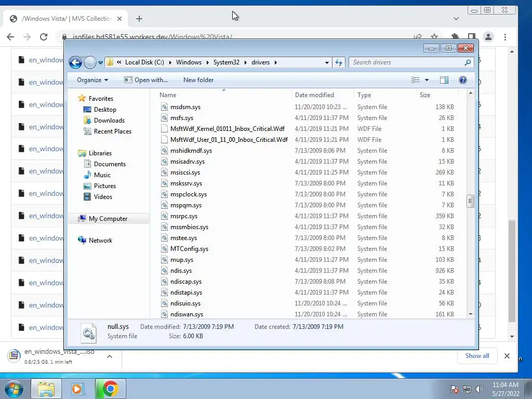Viewport: 532px width, 399px height.
Task: Select the msfs.sys file
Action: click(181, 118)
